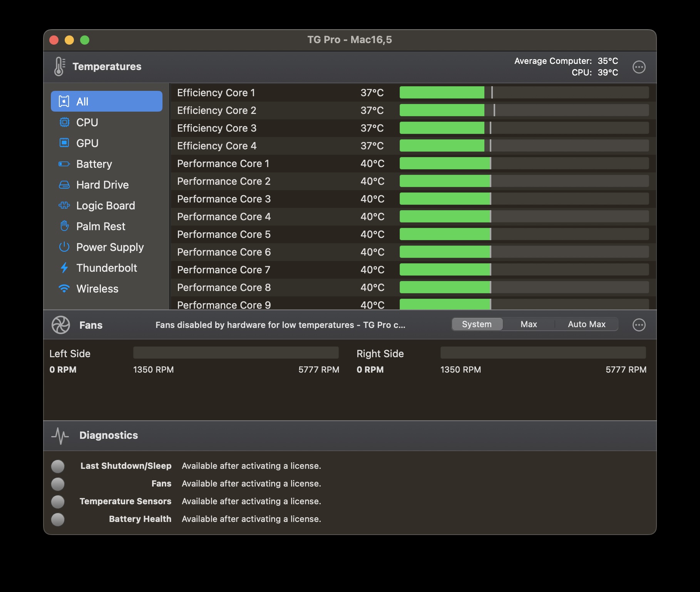
Task: Click the Hard Drive icon
Action: (64, 185)
